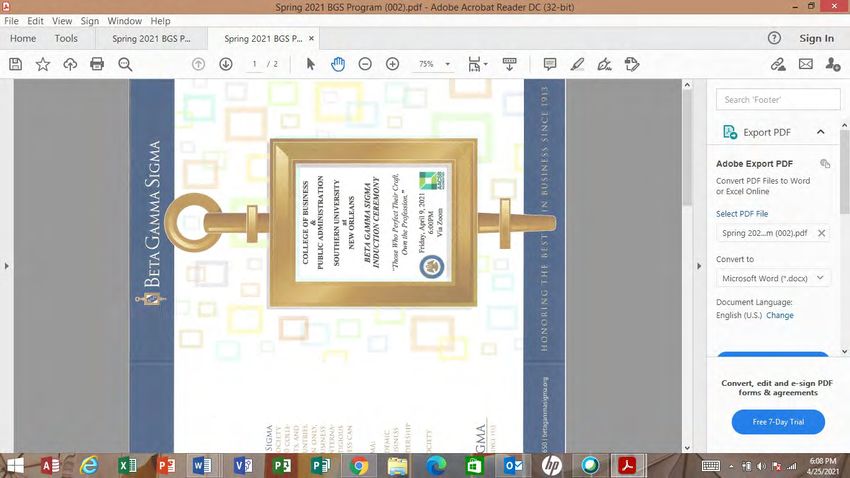This screenshot has height=478, width=850.
Task: Choose the Selection arrow tool
Action: 310,64
